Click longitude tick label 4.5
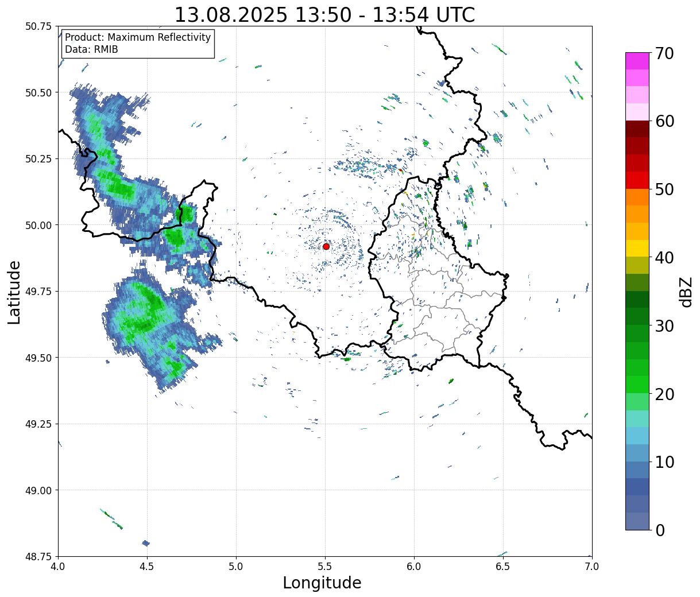The width and height of the screenshot is (700, 597). click(147, 567)
